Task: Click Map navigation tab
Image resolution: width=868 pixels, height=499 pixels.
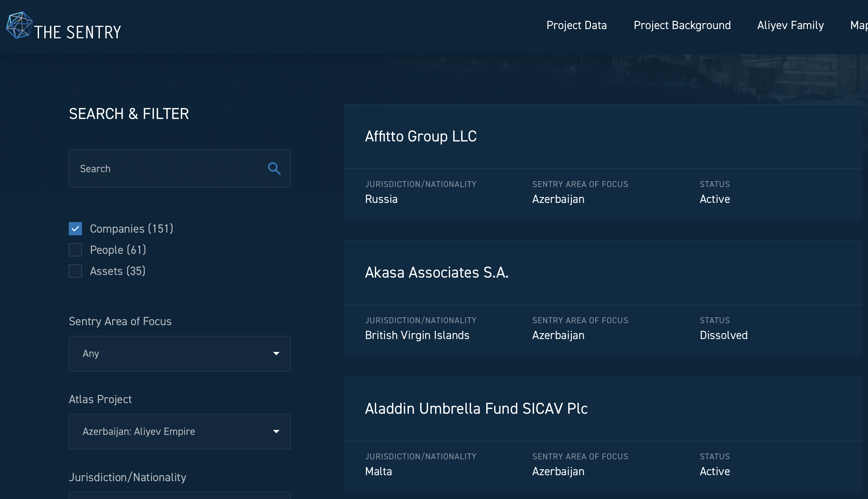Action: point(858,25)
